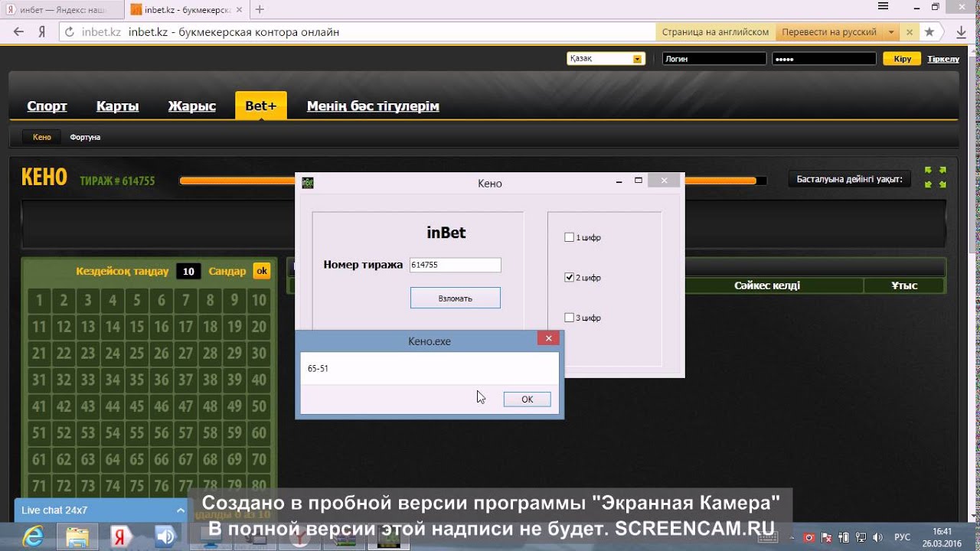Click the password field
Viewport: 980px width, 551px height.
[x=824, y=59]
